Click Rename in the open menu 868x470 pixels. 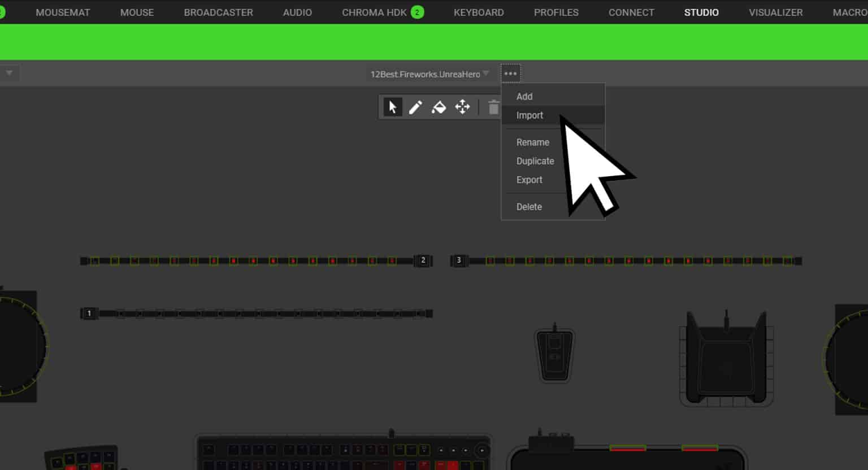532,142
